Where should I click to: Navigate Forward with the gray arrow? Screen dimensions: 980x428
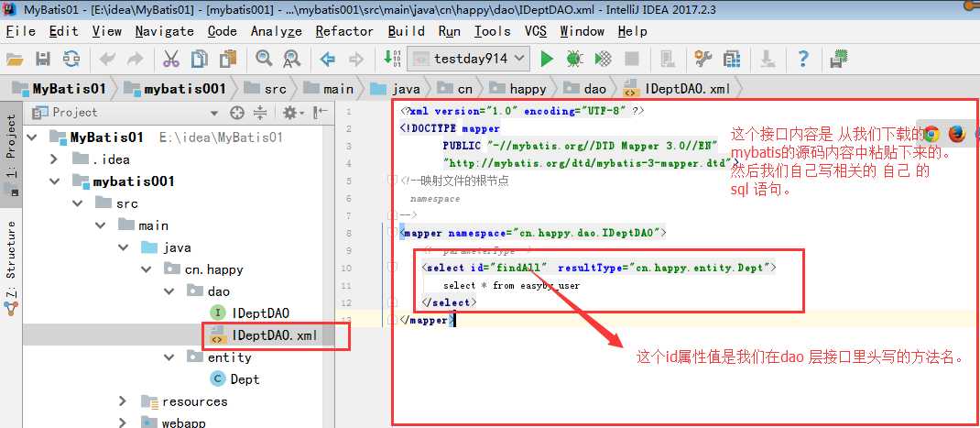[356, 59]
